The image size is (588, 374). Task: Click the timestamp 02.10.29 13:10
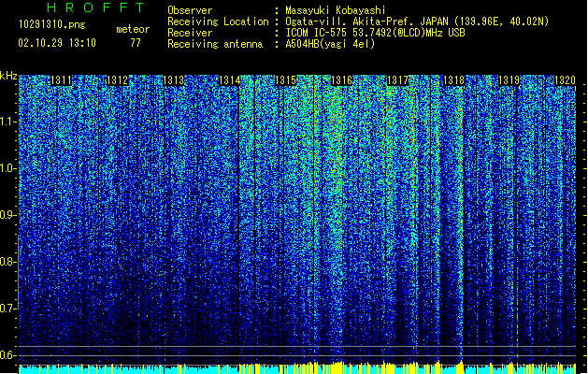coord(57,43)
